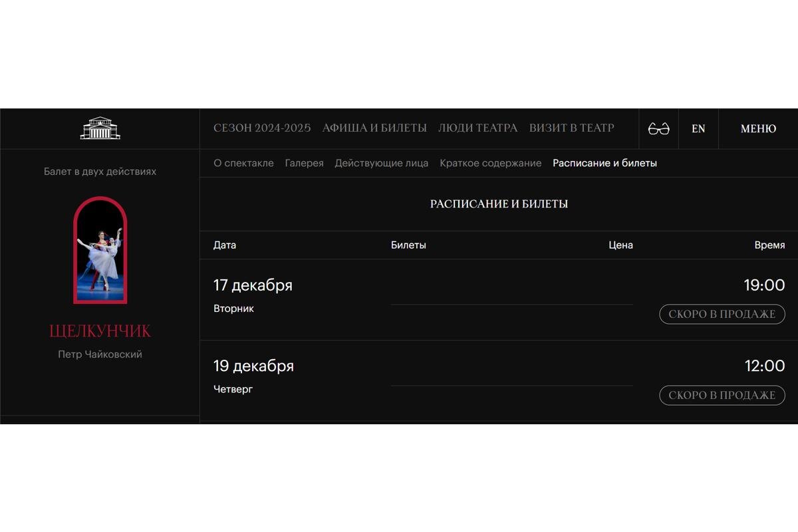Switch language with the EN button
This screenshot has height=532, width=798.
click(698, 129)
